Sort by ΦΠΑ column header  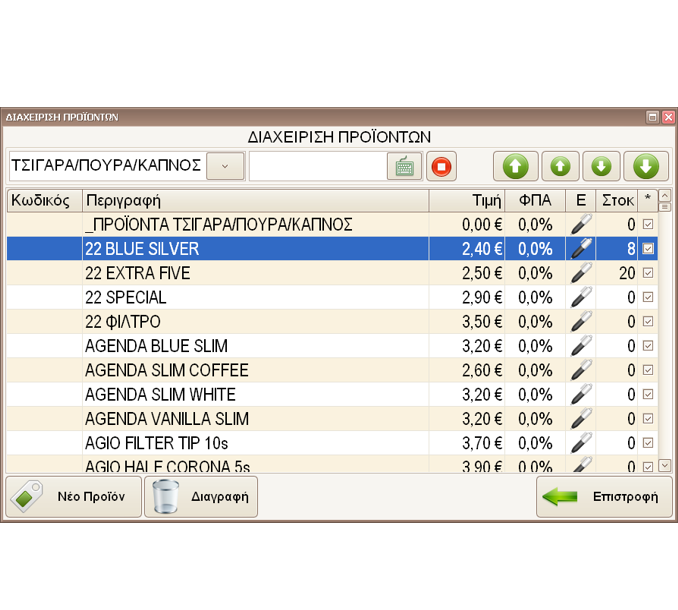(x=535, y=201)
